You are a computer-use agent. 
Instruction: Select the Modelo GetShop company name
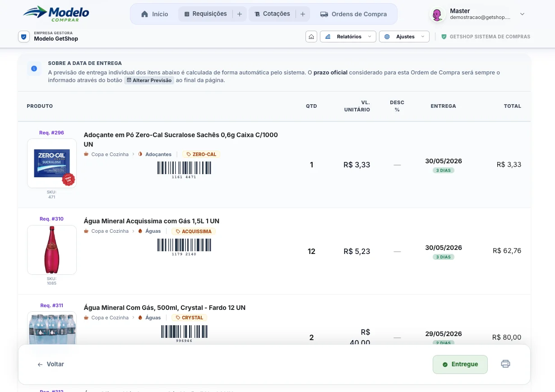(56, 39)
